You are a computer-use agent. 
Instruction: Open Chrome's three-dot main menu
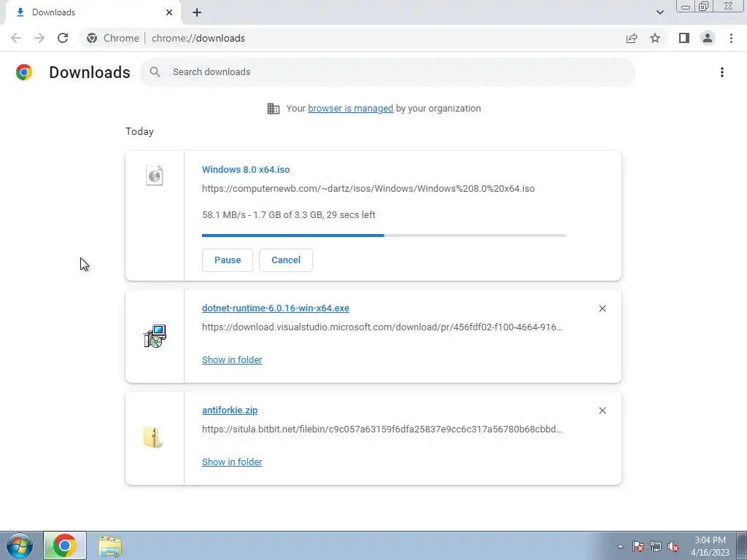[731, 38]
